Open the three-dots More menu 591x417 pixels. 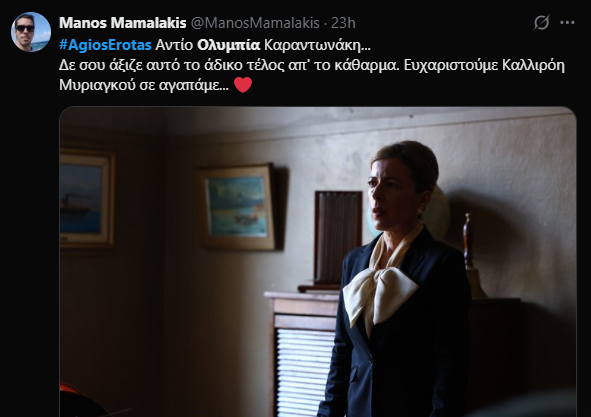point(567,23)
